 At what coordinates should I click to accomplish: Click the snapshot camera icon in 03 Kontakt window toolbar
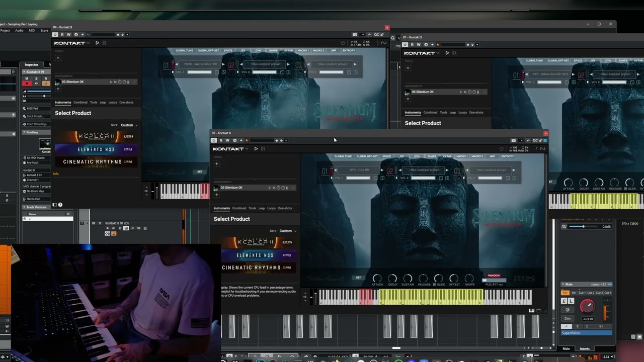tap(514, 140)
